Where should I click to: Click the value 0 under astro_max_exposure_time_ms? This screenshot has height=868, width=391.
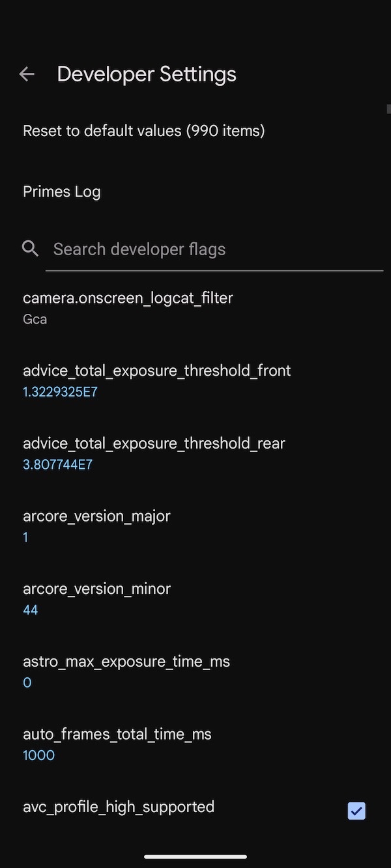(x=27, y=682)
